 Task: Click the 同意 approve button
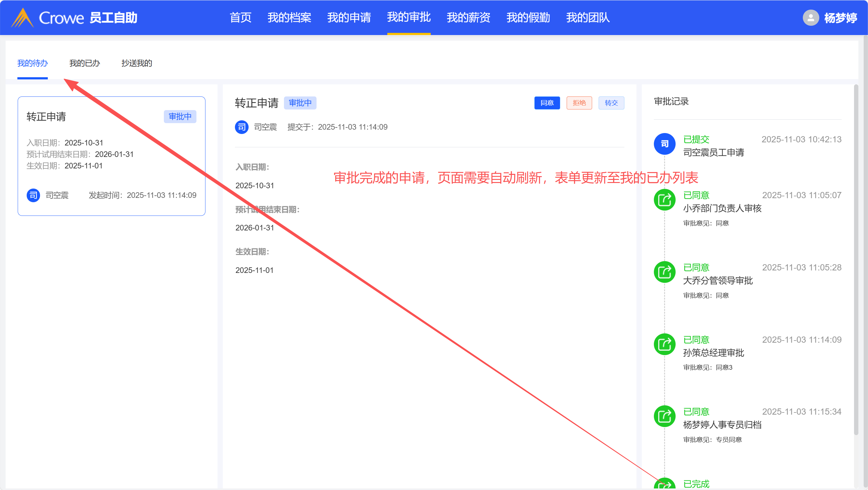click(x=546, y=103)
